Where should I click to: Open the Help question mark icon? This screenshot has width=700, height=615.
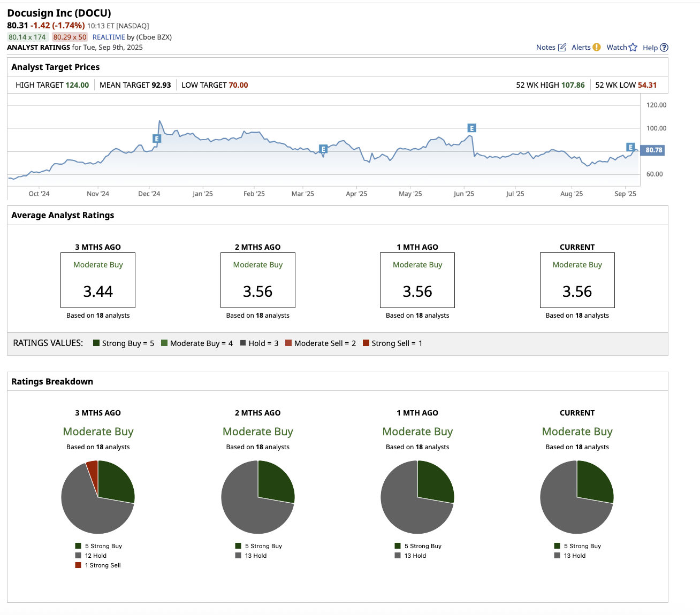[x=664, y=48]
